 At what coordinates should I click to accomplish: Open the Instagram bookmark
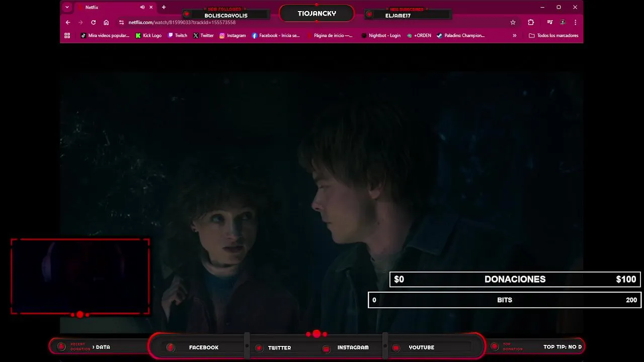click(x=232, y=36)
